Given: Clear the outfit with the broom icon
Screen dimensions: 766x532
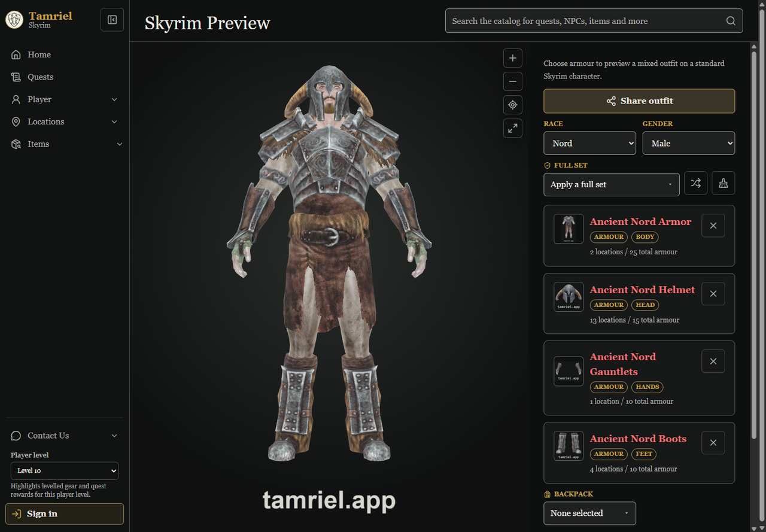Looking at the screenshot, I should pyautogui.click(x=724, y=184).
